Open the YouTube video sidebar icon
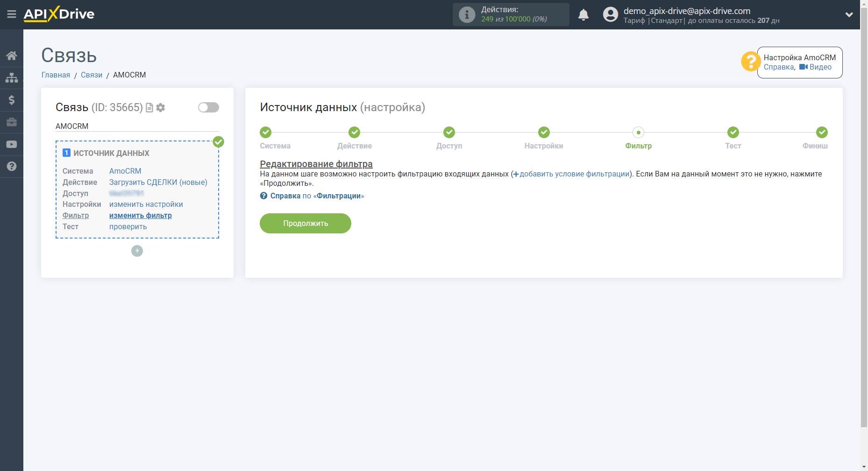The image size is (868, 471). [12, 144]
